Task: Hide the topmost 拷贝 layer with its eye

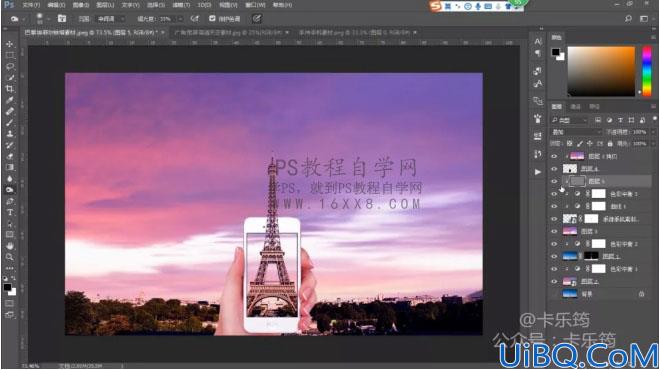Action: (x=554, y=156)
